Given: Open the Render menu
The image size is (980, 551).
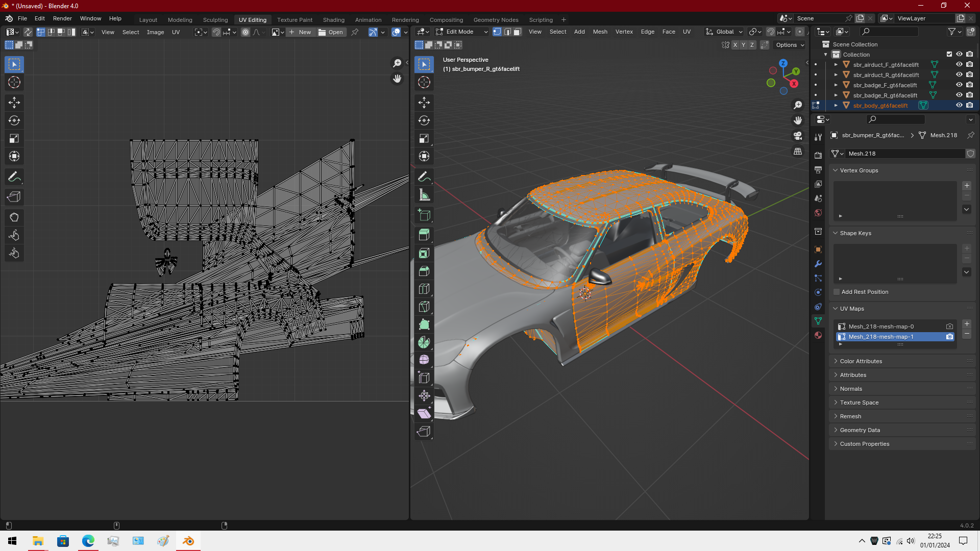Looking at the screenshot, I should [x=62, y=18].
